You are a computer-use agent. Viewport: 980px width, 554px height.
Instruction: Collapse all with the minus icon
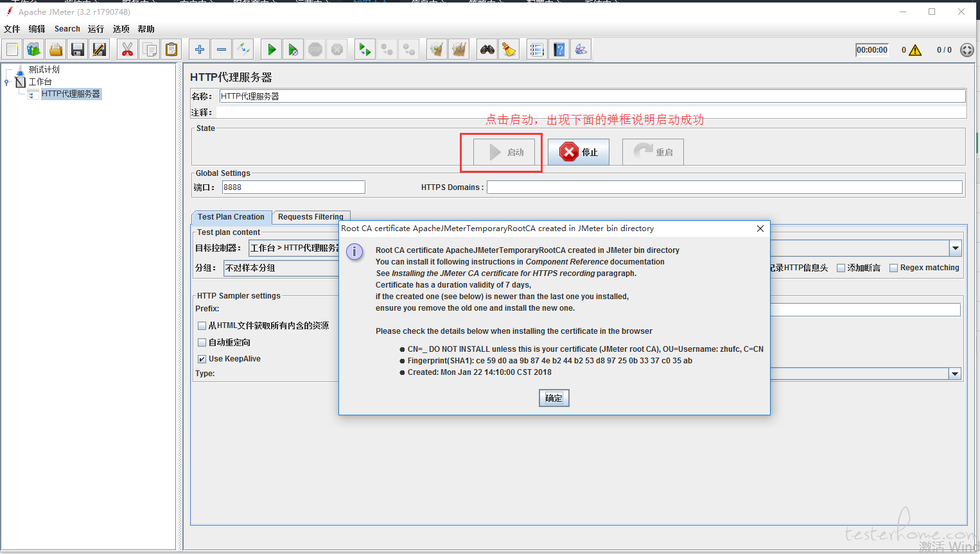(222, 49)
